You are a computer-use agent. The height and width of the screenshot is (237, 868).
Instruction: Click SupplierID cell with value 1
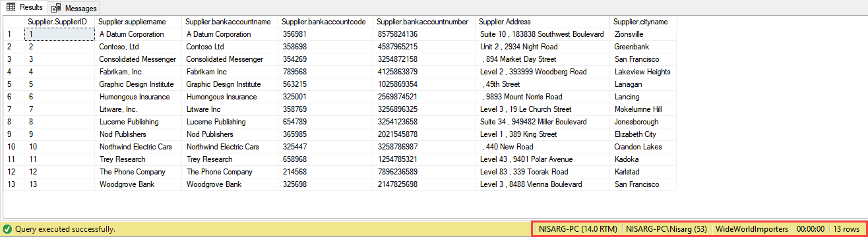pos(59,34)
